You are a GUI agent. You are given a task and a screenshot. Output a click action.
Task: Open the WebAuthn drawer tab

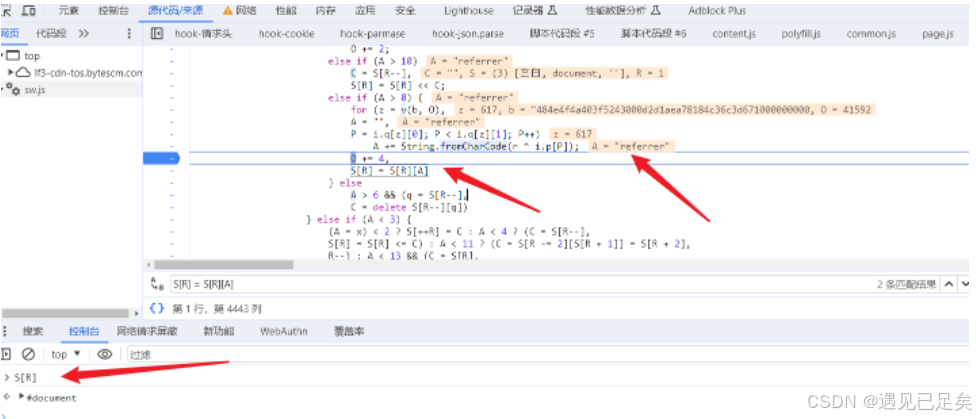(284, 331)
